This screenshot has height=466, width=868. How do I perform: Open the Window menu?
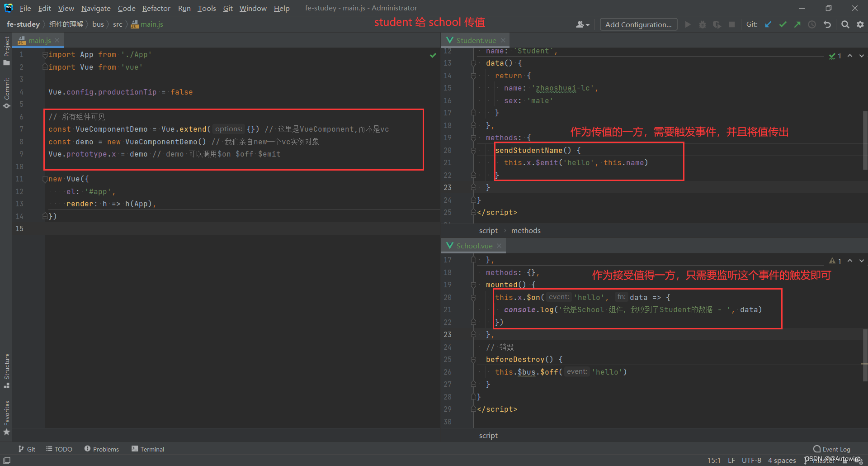tap(253, 8)
